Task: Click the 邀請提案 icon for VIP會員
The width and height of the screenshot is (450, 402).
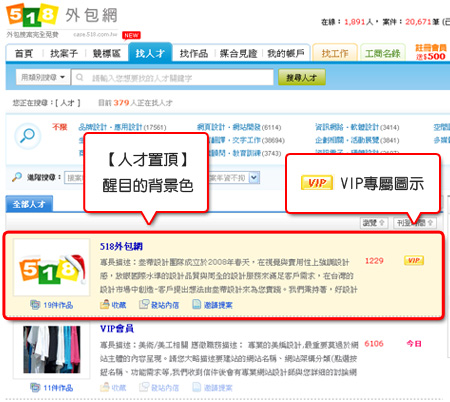Action: click(197, 387)
